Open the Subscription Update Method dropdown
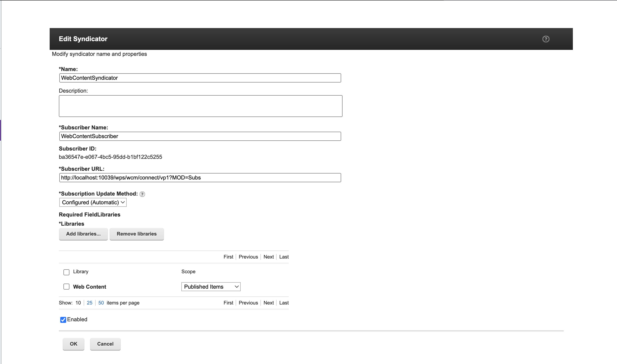 (x=93, y=202)
